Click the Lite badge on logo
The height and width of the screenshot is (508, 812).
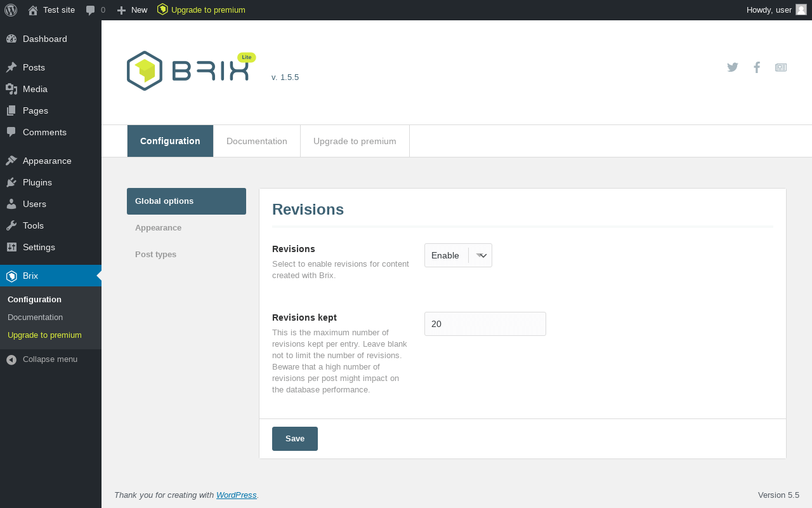click(247, 57)
